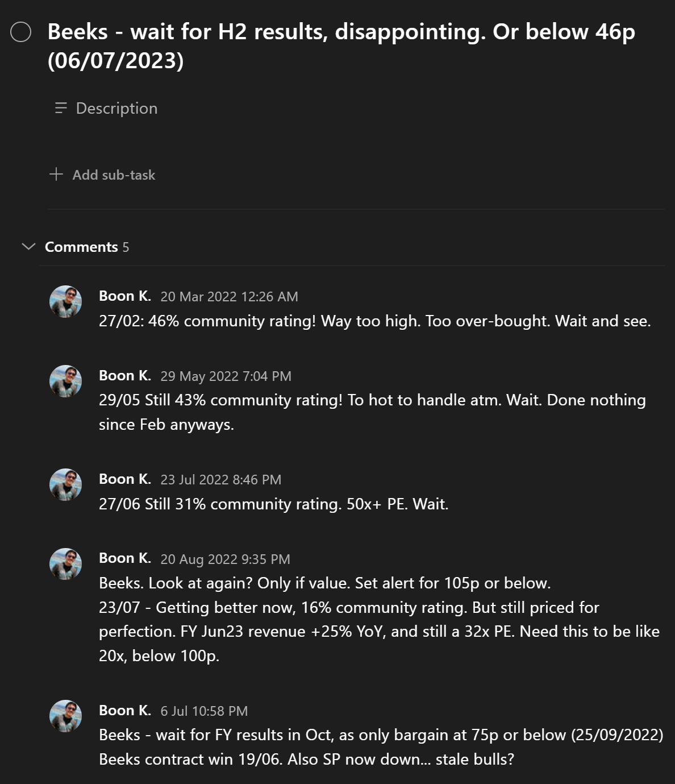Collapse the Comments section chevron
This screenshot has width=675, height=784.
pyautogui.click(x=28, y=246)
